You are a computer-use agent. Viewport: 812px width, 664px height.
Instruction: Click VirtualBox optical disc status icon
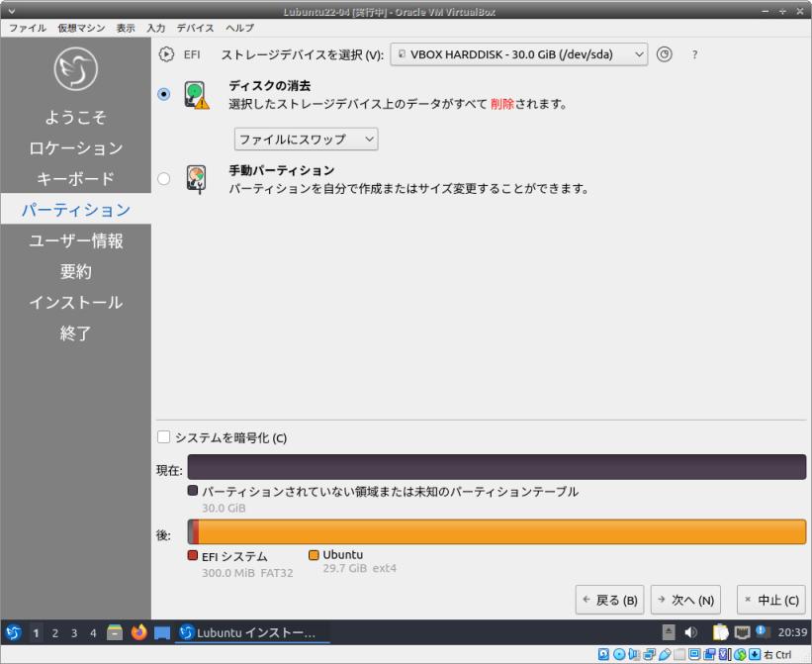coord(619,654)
